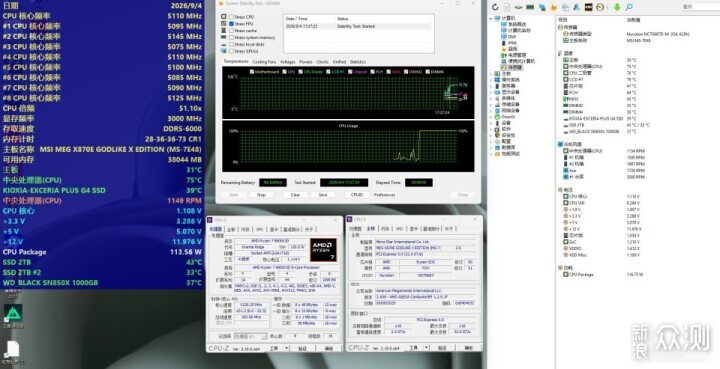Click the gray drive icon next to report icon
Image resolution: width=720 pixels, height=369 pixels.
tap(518, 7)
